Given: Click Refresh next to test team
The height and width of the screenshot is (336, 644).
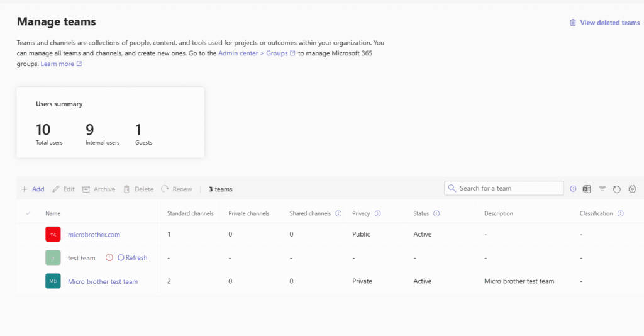Looking at the screenshot, I should (x=133, y=257).
